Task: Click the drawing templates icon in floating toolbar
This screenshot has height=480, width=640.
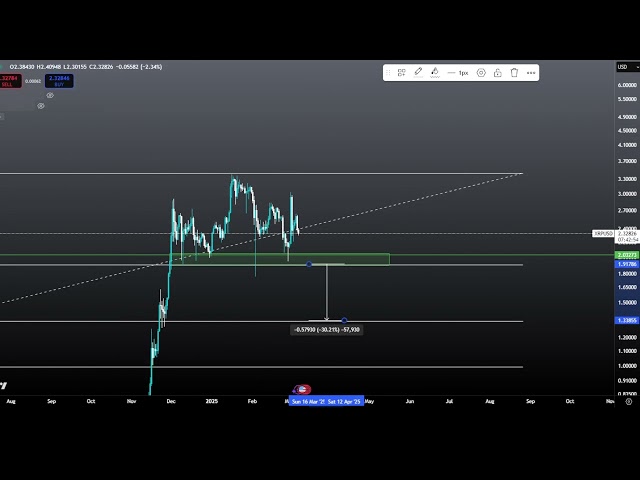Action: pos(401,73)
